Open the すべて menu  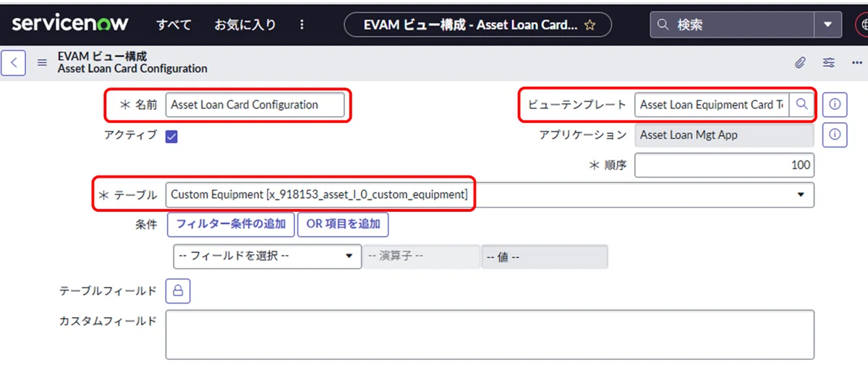tap(174, 25)
